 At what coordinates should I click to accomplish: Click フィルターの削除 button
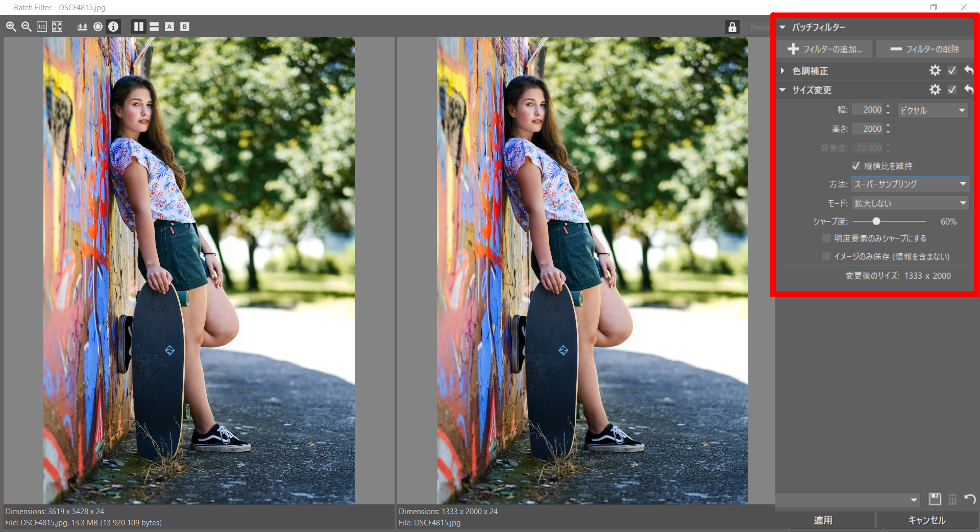pyautogui.click(x=925, y=49)
